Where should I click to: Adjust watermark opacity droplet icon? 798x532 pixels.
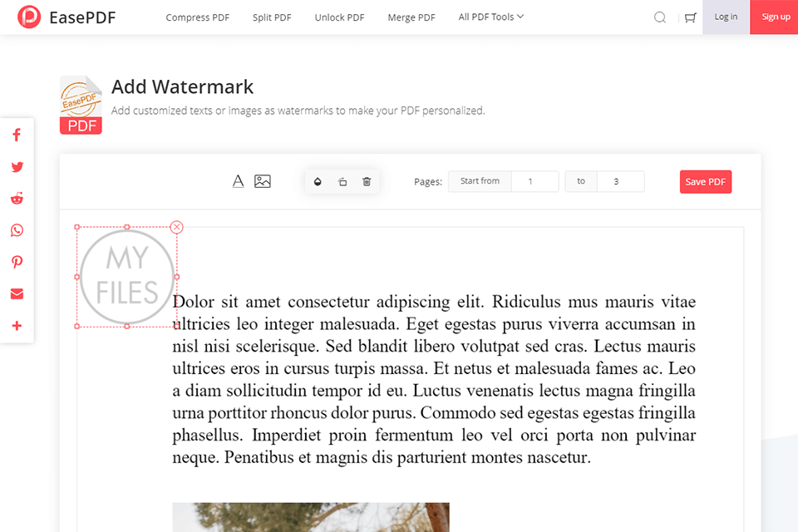coord(318,182)
